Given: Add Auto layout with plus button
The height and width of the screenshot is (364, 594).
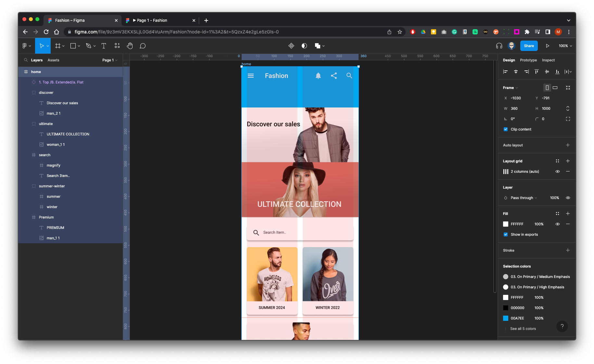Looking at the screenshot, I should (x=568, y=145).
